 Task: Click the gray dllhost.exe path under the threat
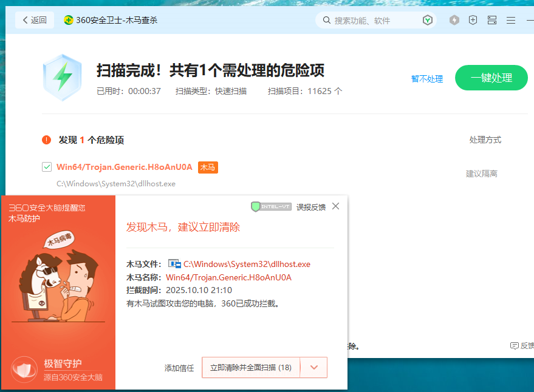click(x=116, y=184)
